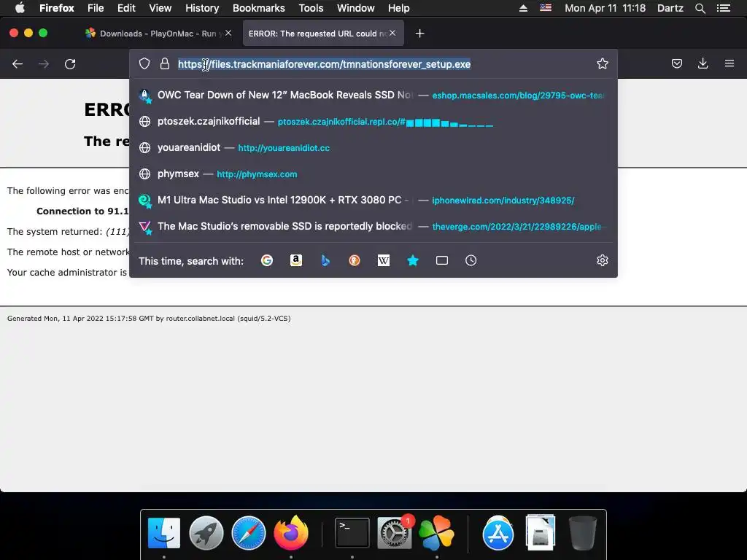Screen dimensions: 747x560
Task: Go back using the back arrow
Action: pos(18,64)
